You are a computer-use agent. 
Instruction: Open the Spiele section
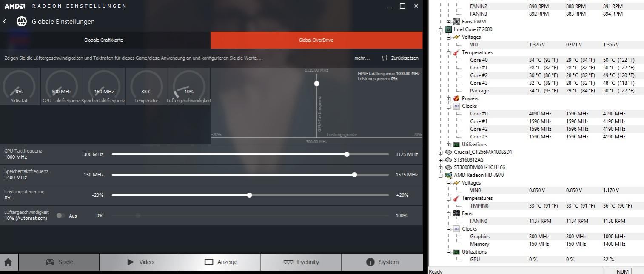coord(59,262)
